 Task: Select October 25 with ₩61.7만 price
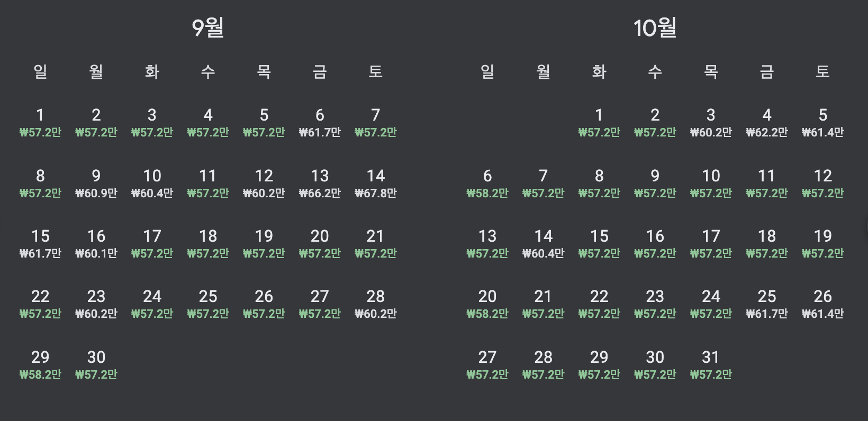(x=766, y=303)
